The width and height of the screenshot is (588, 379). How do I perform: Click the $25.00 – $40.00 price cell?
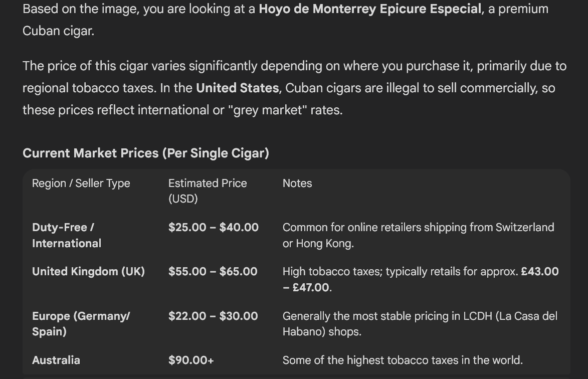point(213,227)
